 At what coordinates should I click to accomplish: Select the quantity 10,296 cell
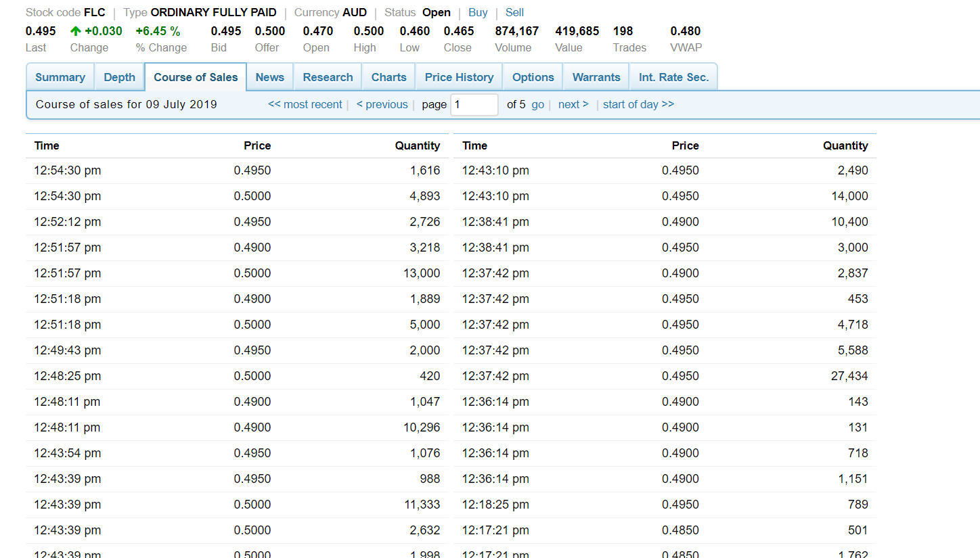[x=422, y=427]
